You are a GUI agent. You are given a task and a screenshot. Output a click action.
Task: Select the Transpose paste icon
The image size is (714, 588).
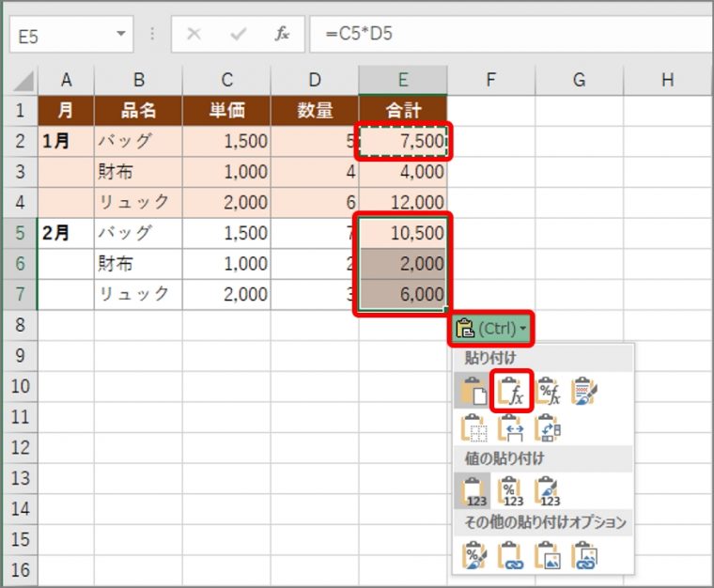(x=548, y=427)
